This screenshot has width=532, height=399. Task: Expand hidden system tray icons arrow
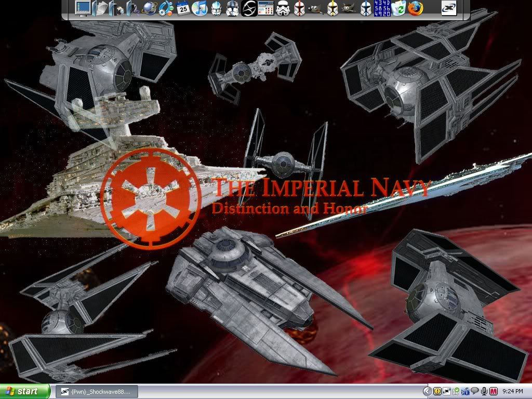point(427,392)
